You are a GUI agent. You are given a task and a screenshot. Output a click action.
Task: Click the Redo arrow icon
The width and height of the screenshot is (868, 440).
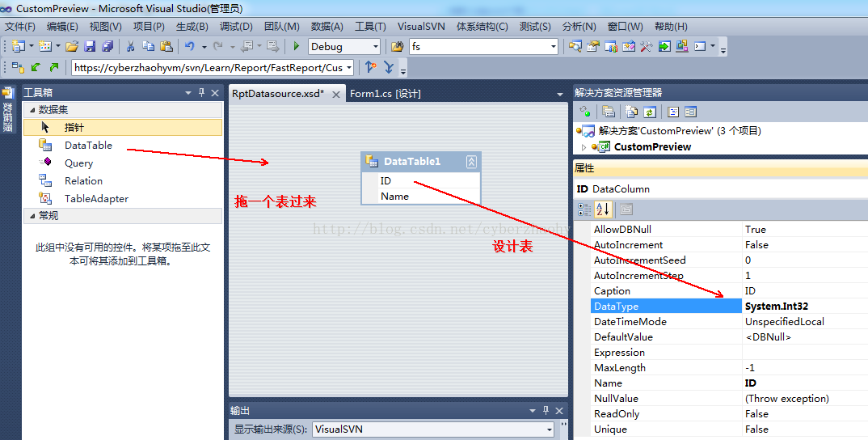pyautogui.click(x=218, y=47)
